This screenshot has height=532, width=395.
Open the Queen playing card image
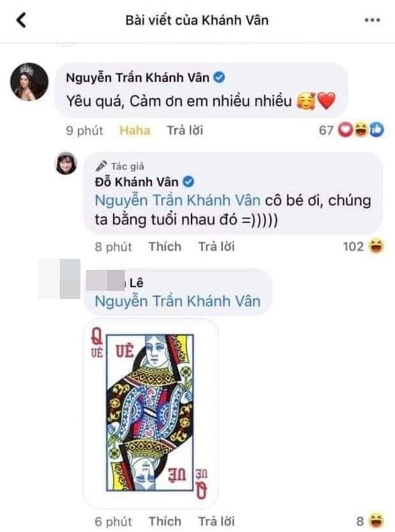tap(151, 413)
